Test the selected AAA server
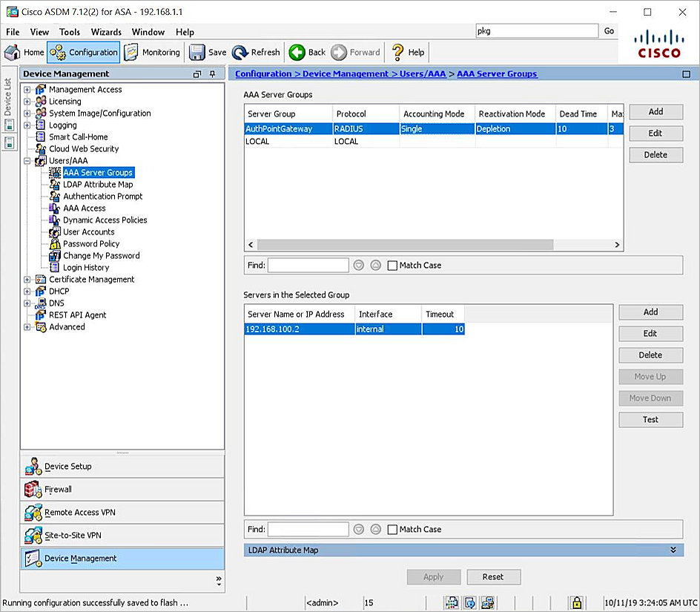Screen dimensions: 700x612 [650, 419]
